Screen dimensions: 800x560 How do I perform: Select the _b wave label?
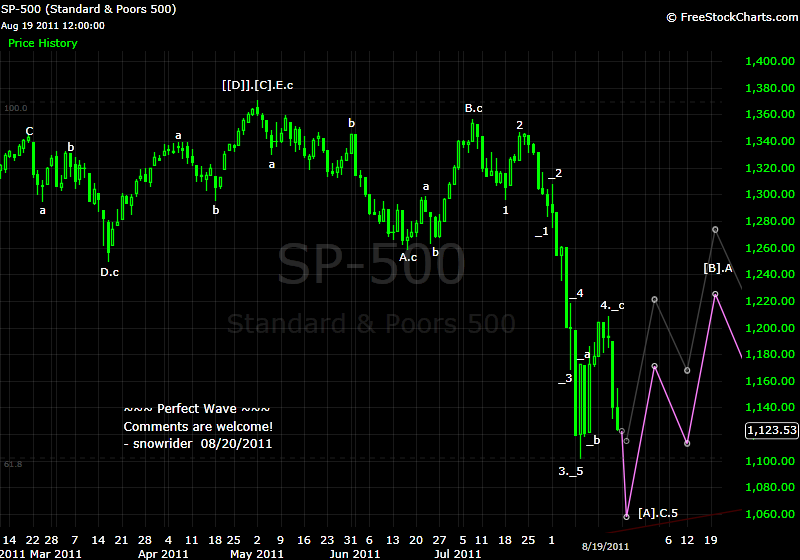pos(593,440)
